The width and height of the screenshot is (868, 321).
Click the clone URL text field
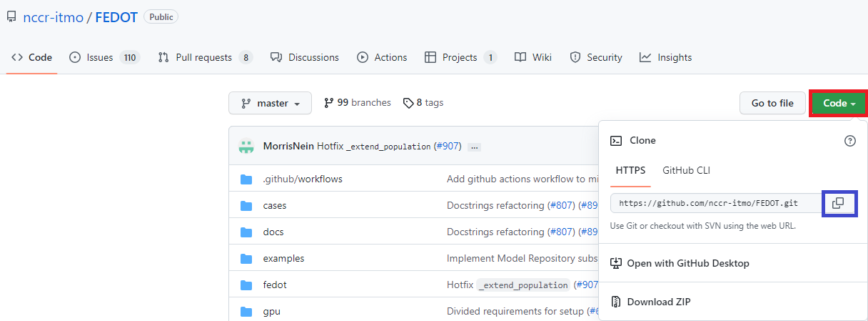click(717, 203)
